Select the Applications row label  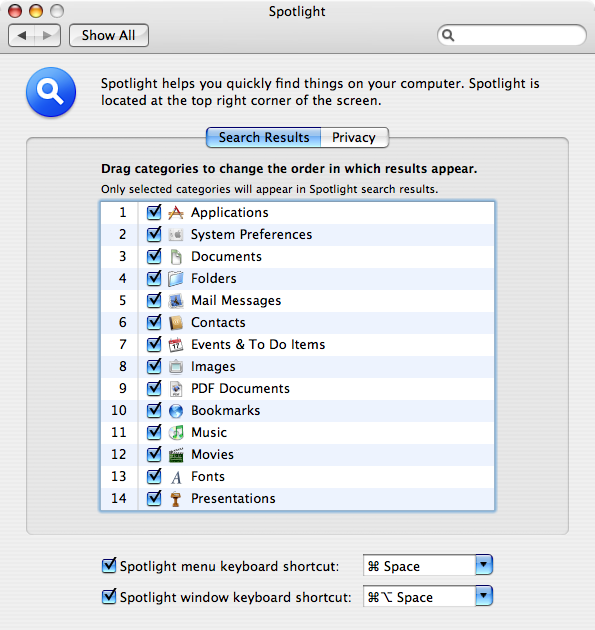229,213
